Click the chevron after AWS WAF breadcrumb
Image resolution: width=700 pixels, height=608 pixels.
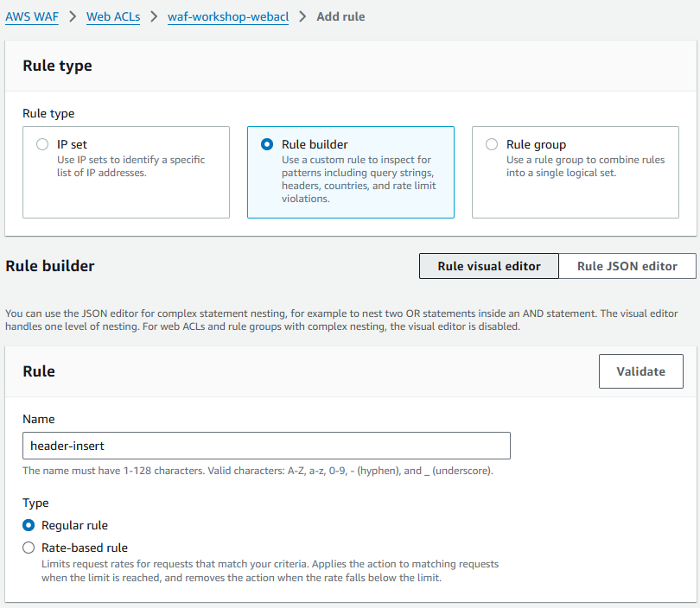pos(75,17)
